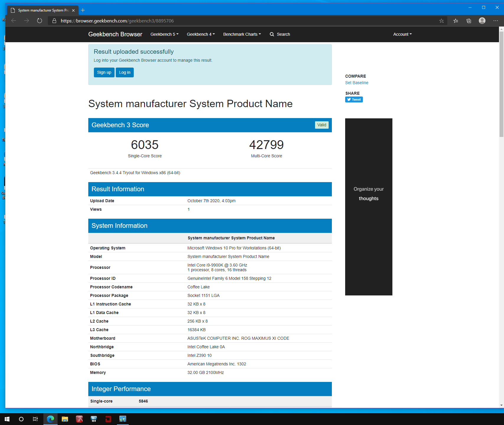
Task: Click the Coffee Lake codename value
Action: click(198, 287)
